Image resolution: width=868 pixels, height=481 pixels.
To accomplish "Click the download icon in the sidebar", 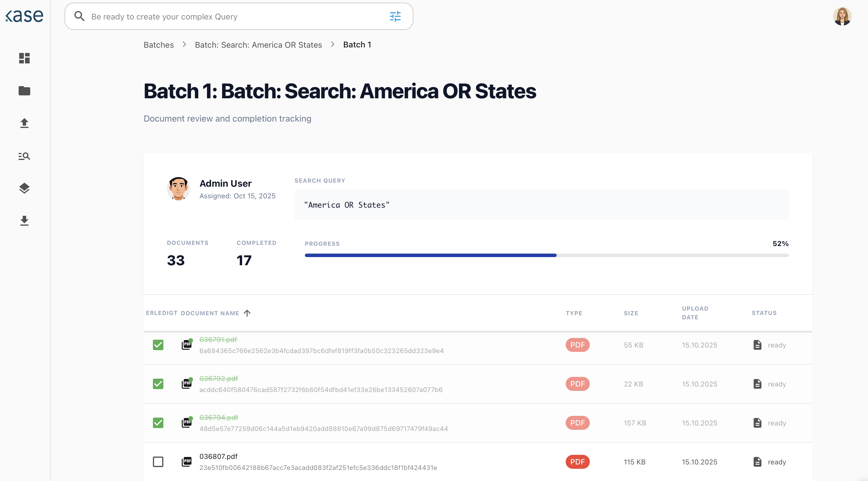I will tap(24, 221).
